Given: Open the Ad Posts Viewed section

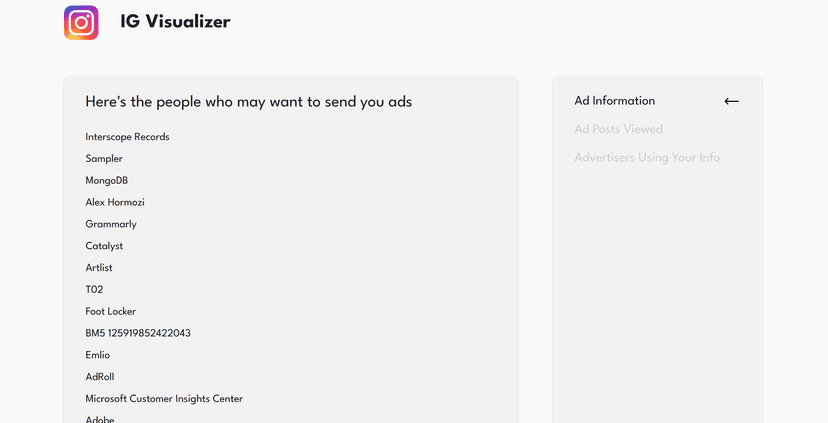Looking at the screenshot, I should [x=618, y=129].
